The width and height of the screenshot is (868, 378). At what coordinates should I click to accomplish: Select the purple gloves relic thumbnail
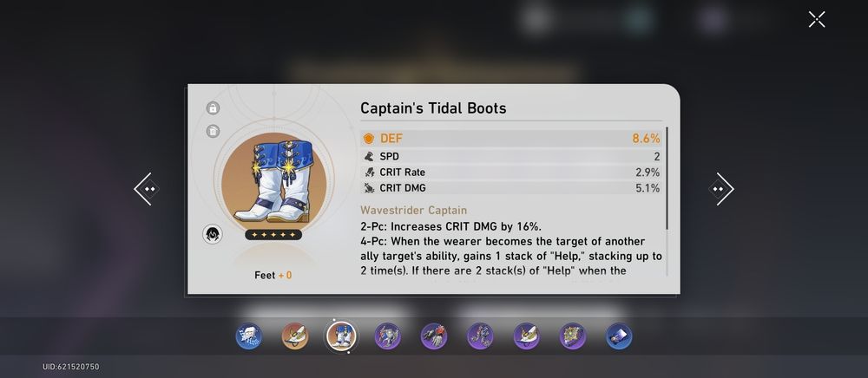(x=434, y=336)
